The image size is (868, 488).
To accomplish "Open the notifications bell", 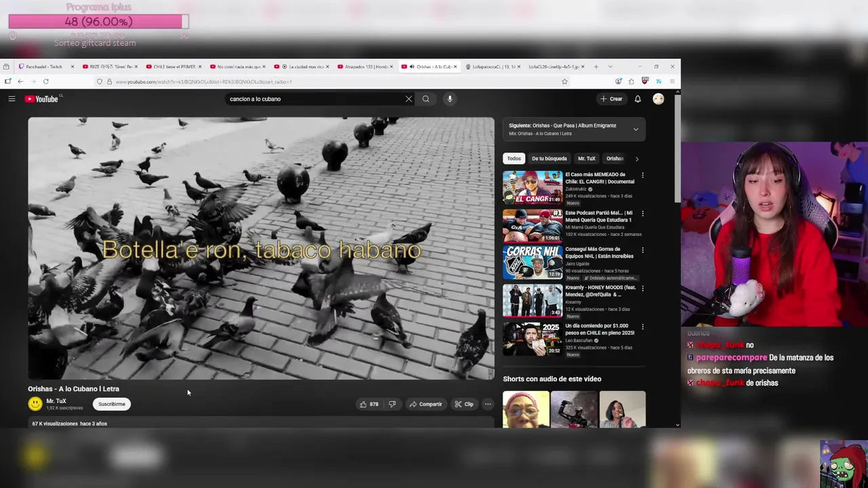I will coord(637,99).
